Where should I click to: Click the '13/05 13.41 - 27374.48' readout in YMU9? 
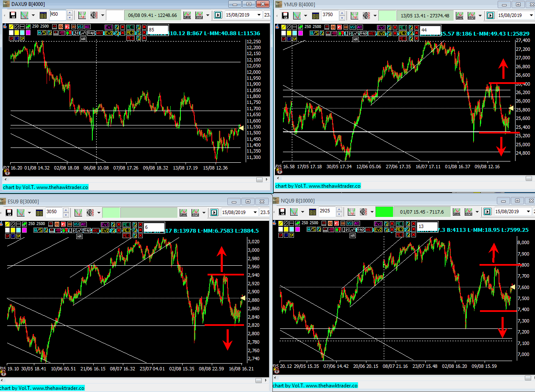coord(424,15)
